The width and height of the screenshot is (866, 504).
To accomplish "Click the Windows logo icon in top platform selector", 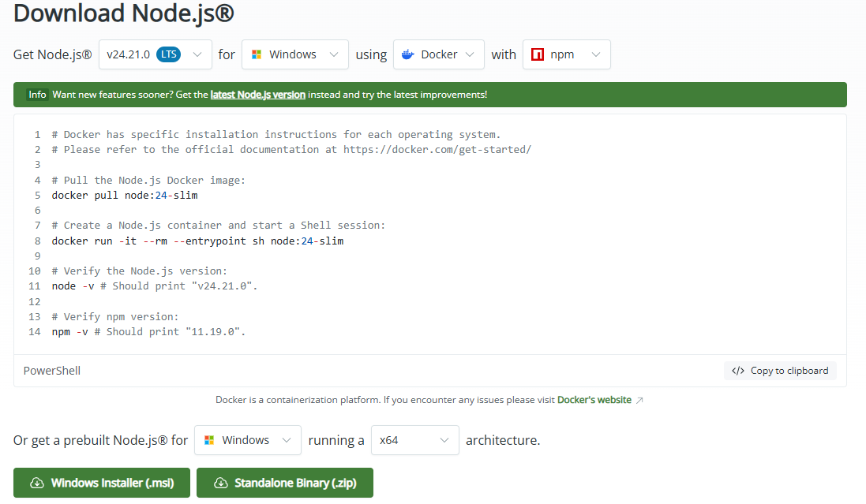I will pos(257,54).
